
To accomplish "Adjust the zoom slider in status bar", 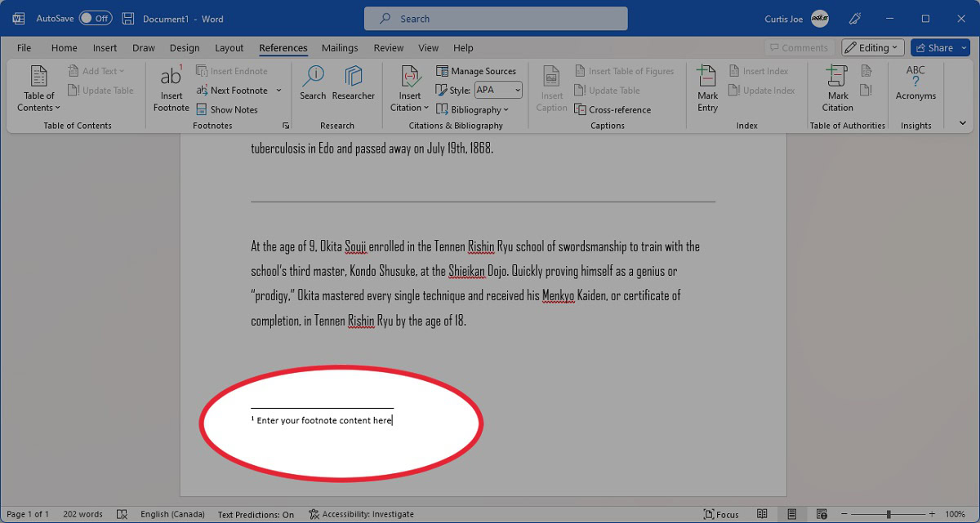I will pos(888,514).
